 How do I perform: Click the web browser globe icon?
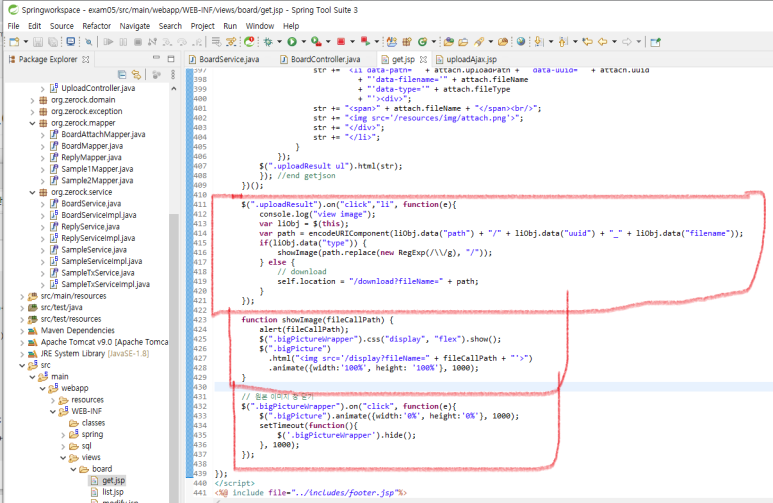click(x=521, y=42)
